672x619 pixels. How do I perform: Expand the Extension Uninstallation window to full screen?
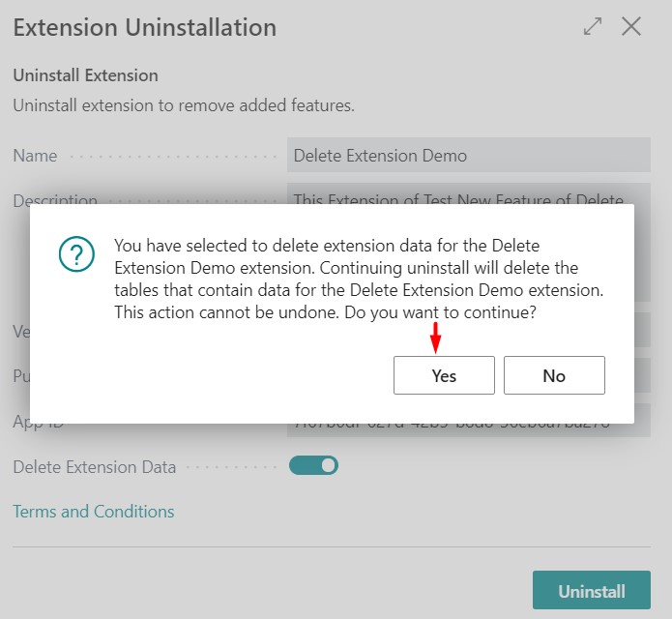tap(593, 26)
